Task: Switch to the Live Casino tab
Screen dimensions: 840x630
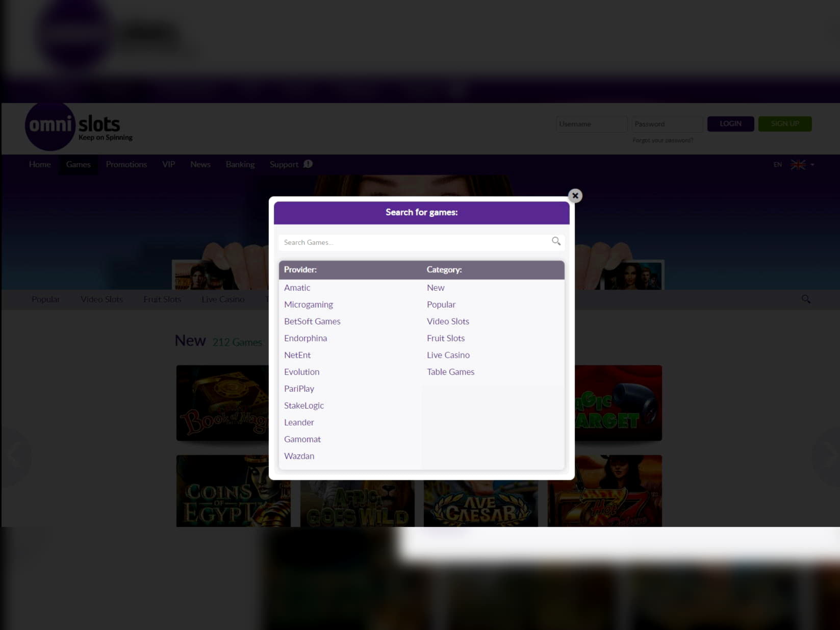Action: 223,299
